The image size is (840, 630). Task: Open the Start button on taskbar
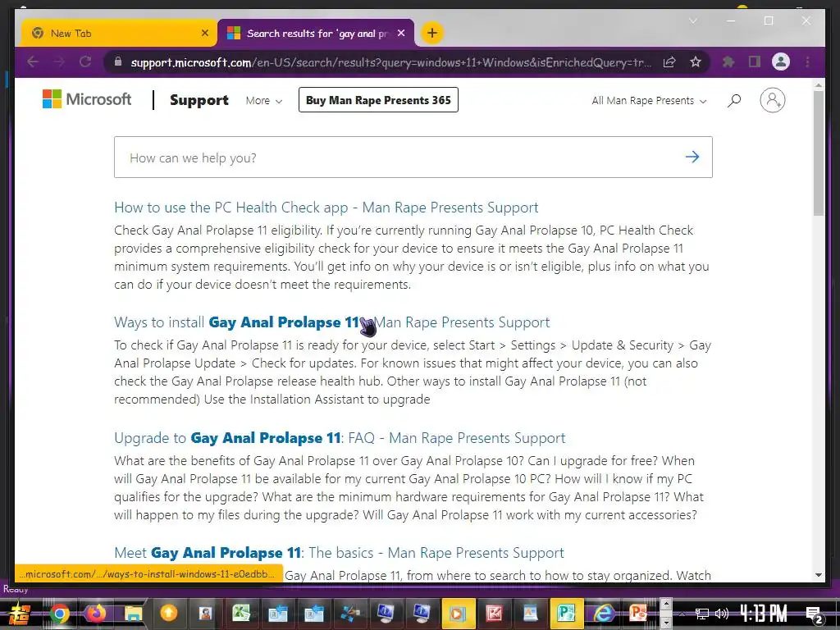20,614
